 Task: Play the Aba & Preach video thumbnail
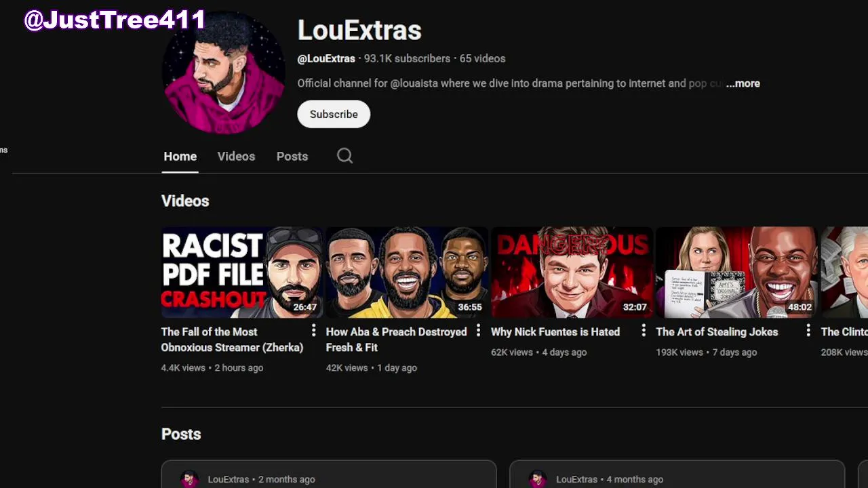point(407,272)
